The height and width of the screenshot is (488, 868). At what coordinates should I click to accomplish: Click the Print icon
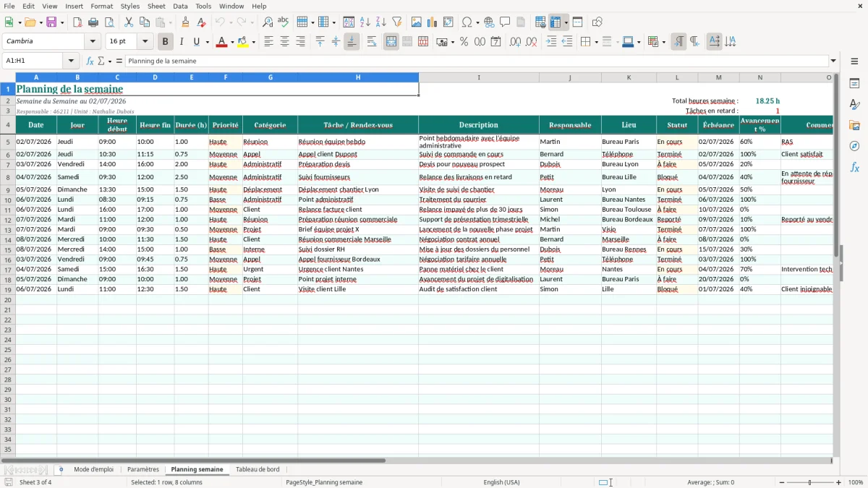[93, 22]
